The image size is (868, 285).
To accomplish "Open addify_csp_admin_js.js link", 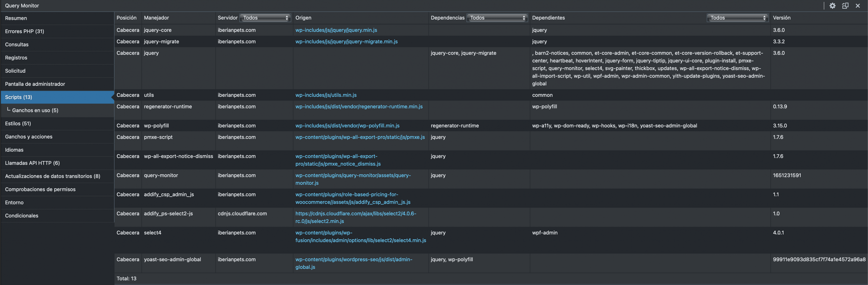I will coord(353,198).
